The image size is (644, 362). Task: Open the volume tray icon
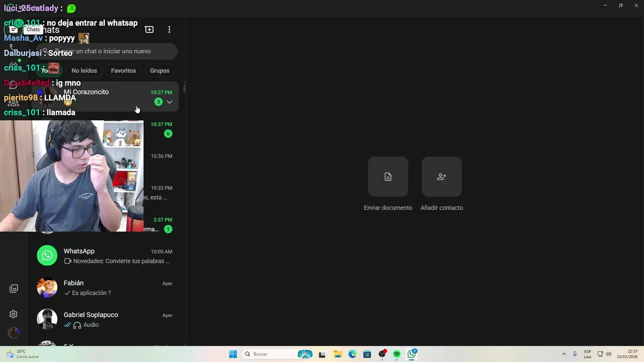tap(609, 354)
